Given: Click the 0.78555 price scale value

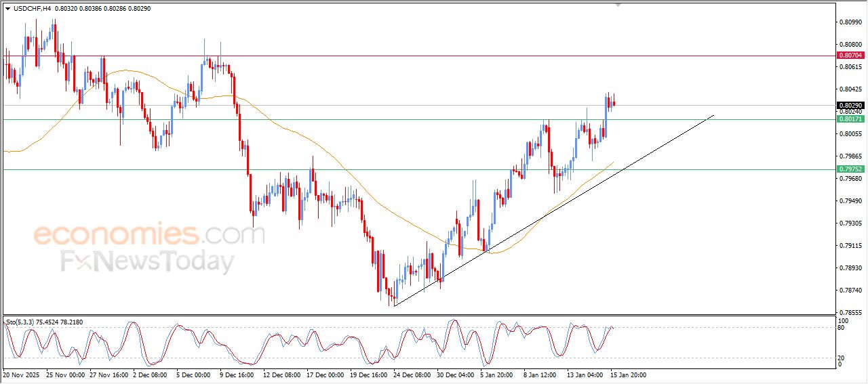Looking at the screenshot, I should (x=849, y=312).
